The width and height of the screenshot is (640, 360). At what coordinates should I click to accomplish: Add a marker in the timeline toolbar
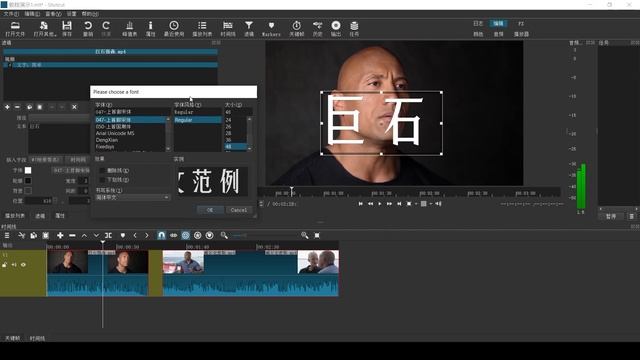coord(122,236)
